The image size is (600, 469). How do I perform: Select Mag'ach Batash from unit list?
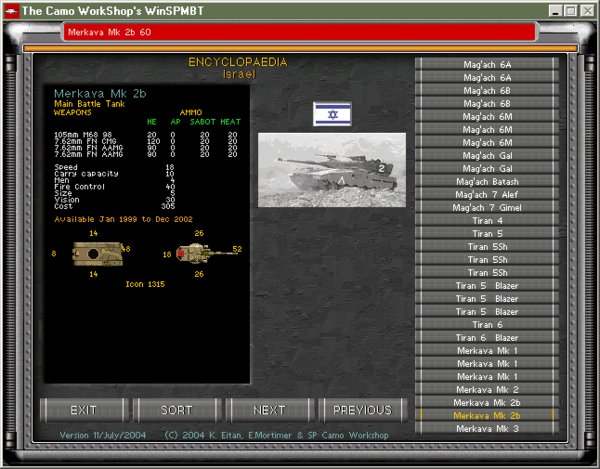pos(487,181)
